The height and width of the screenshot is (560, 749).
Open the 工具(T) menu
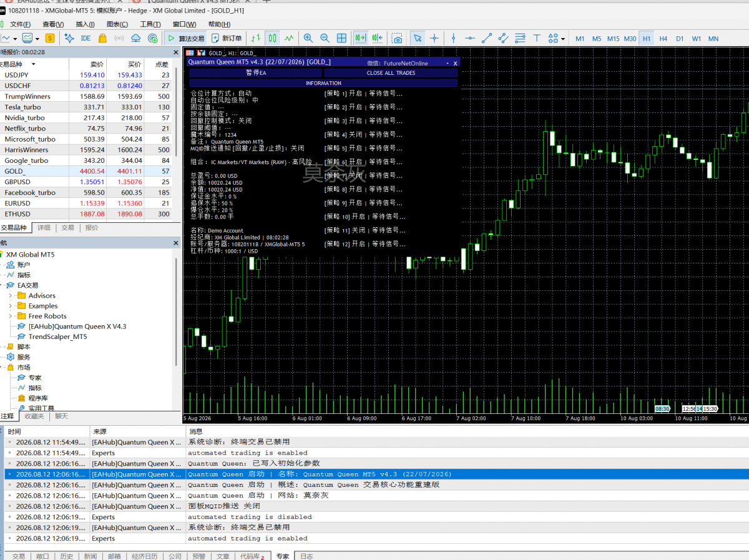point(150,24)
